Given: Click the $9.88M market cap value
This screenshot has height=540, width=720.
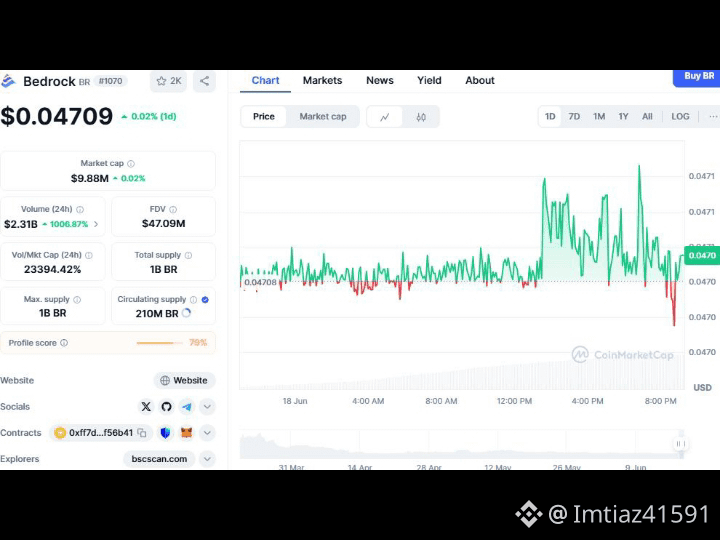Looking at the screenshot, I should pyautogui.click(x=90, y=178).
